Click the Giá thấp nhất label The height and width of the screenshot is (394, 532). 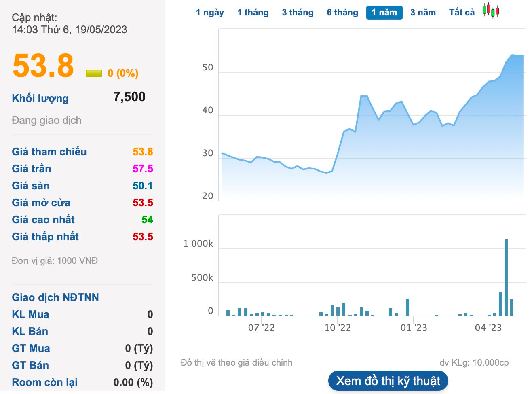point(45,237)
